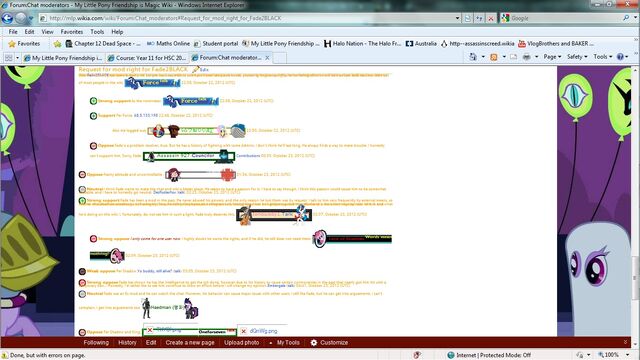The height and width of the screenshot is (360, 640).
Task: Click the Haedman signature image
Action: [x=169, y=308]
